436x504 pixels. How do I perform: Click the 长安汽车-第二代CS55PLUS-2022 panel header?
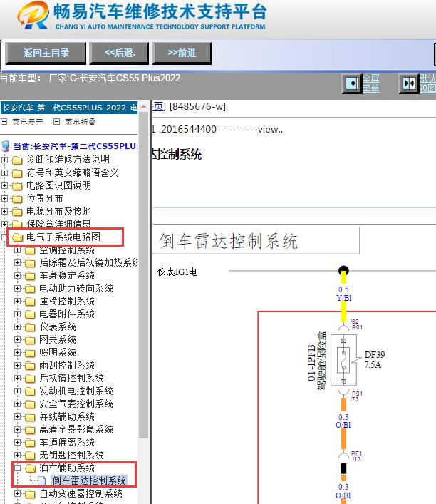coord(69,108)
